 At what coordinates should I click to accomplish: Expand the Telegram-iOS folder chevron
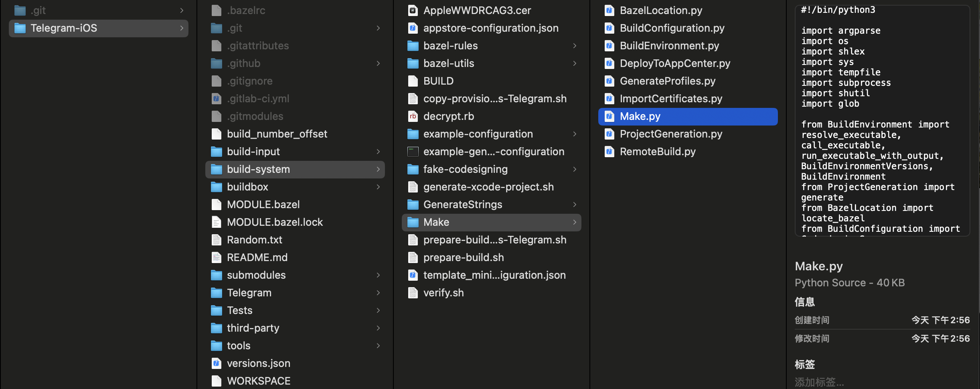click(x=182, y=28)
